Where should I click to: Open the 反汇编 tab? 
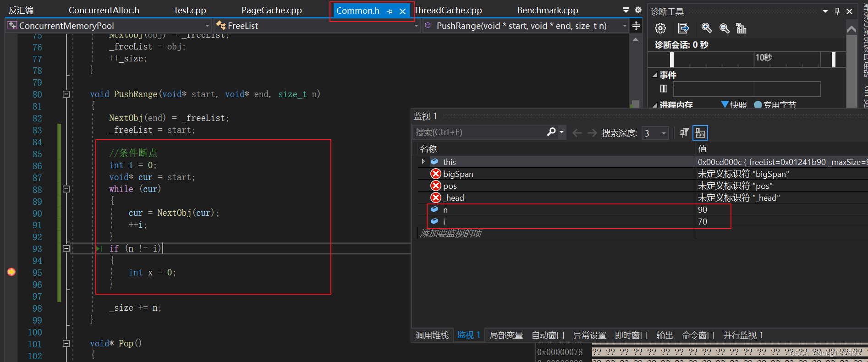click(22, 10)
